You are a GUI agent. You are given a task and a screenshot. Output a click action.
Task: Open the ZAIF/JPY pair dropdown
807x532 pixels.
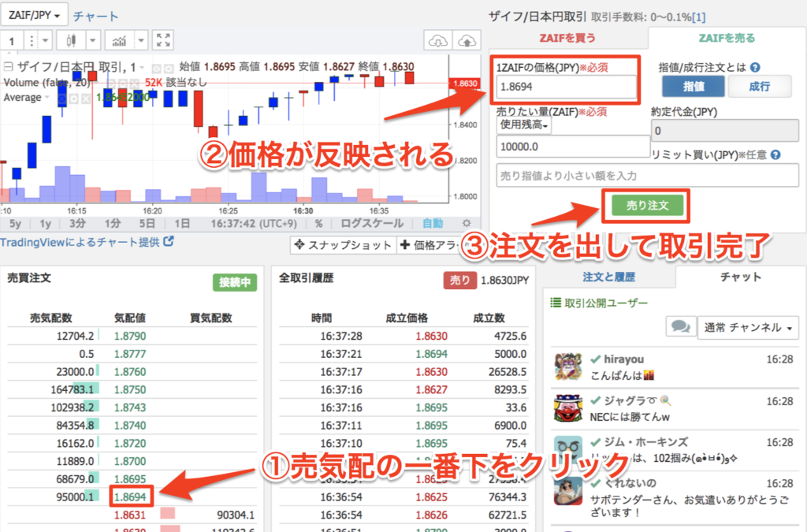(x=34, y=15)
